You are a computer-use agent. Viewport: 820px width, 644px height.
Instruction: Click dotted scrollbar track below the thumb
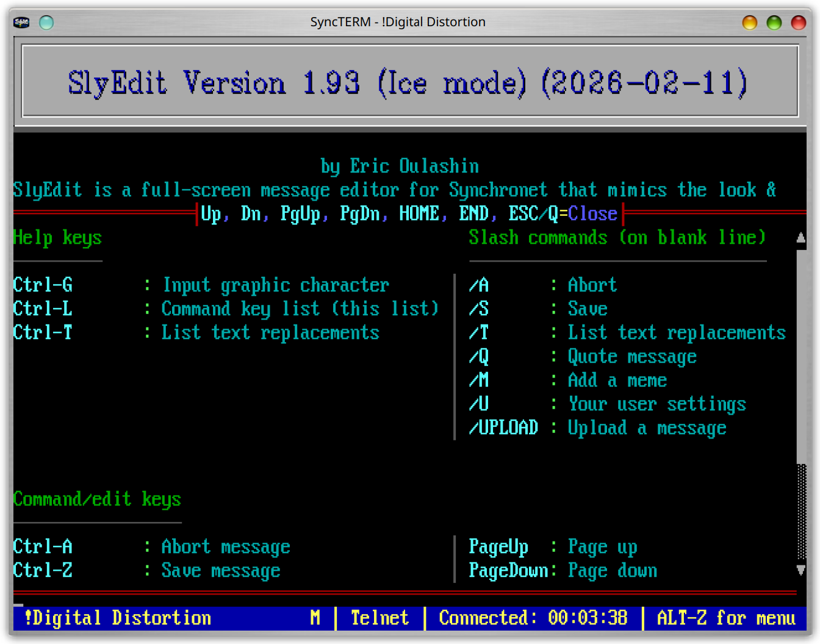pyautogui.click(x=801, y=512)
